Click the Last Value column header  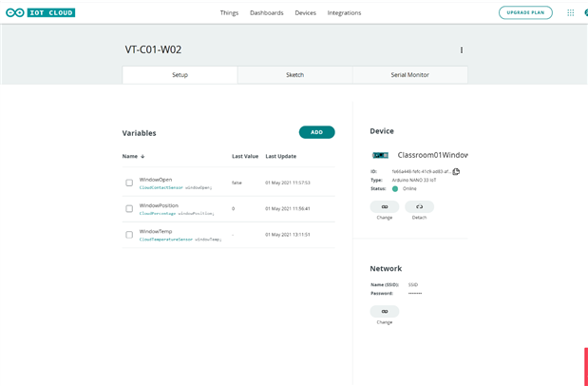(x=245, y=156)
